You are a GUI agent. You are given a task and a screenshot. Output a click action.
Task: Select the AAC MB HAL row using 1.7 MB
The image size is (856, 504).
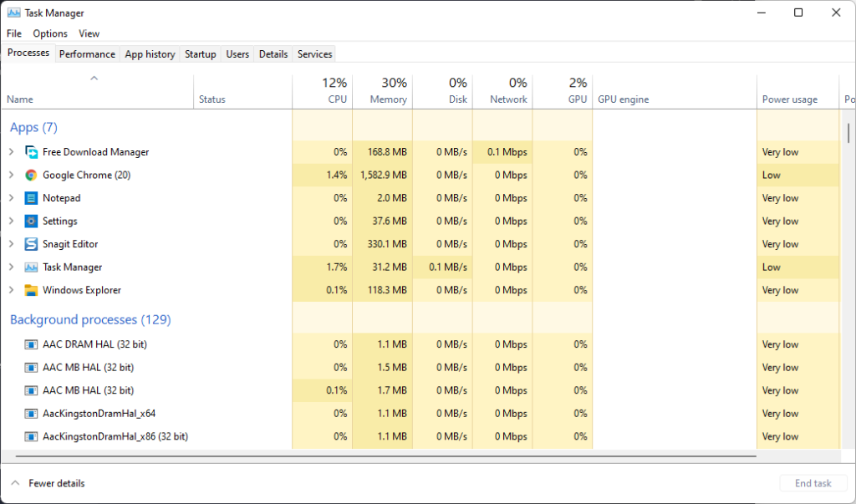coord(421,390)
